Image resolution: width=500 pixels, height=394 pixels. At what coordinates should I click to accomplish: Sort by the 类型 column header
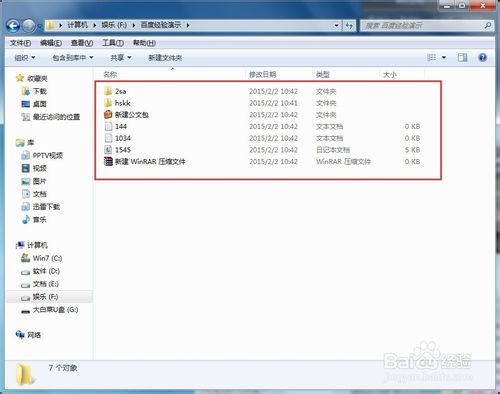322,74
